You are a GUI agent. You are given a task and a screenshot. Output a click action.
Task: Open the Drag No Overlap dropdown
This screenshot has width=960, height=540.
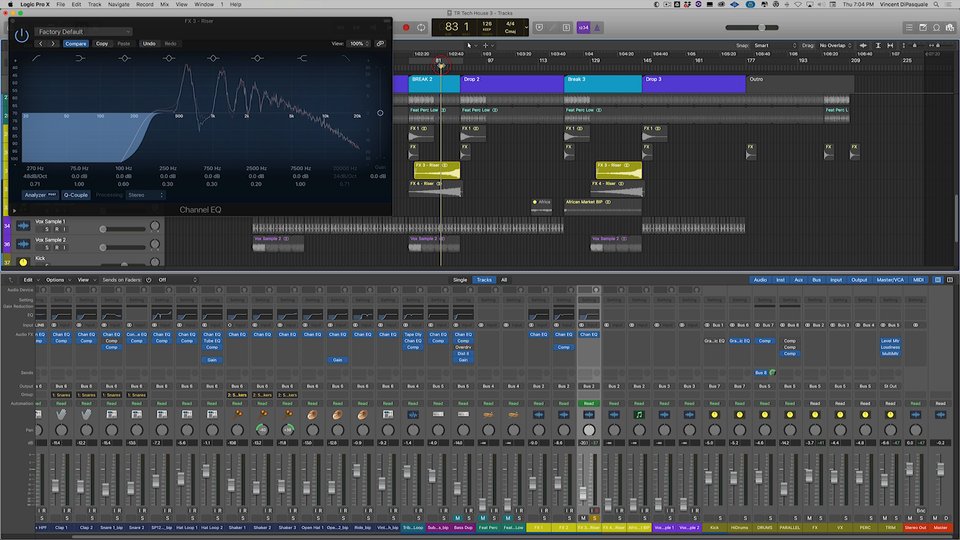coord(836,45)
